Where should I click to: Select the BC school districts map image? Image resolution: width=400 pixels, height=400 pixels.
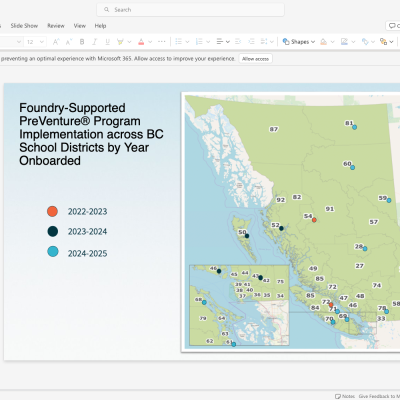pyautogui.click(x=291, y=222)
